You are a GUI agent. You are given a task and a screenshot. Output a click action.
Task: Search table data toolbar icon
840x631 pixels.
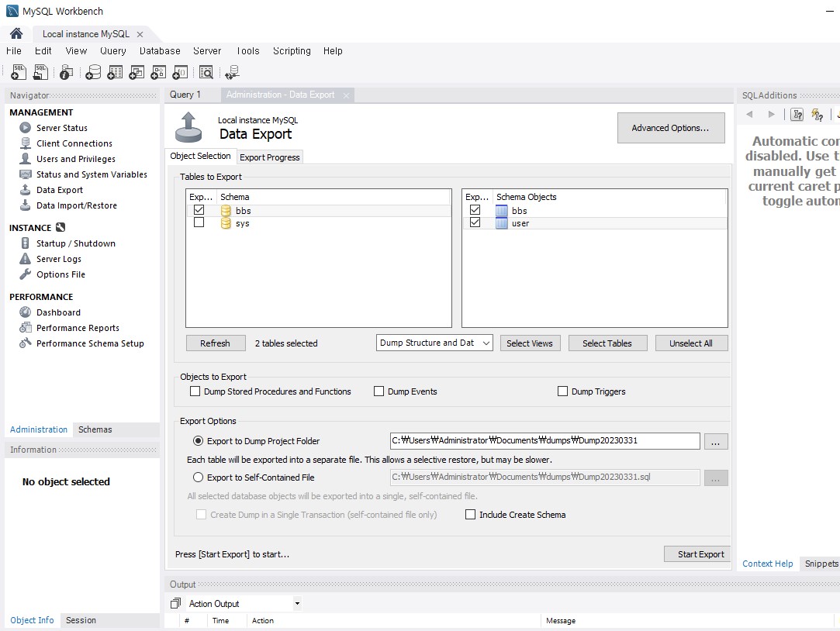point(206,72)
